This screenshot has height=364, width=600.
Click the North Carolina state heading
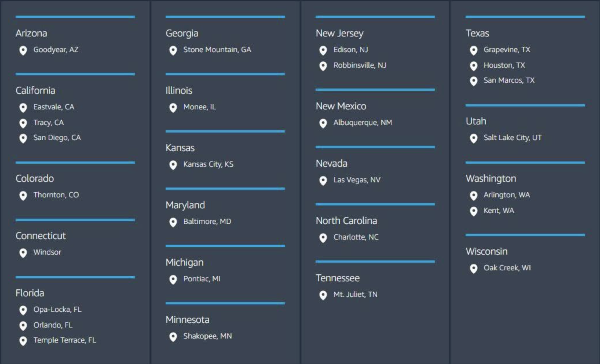point(346,221)
